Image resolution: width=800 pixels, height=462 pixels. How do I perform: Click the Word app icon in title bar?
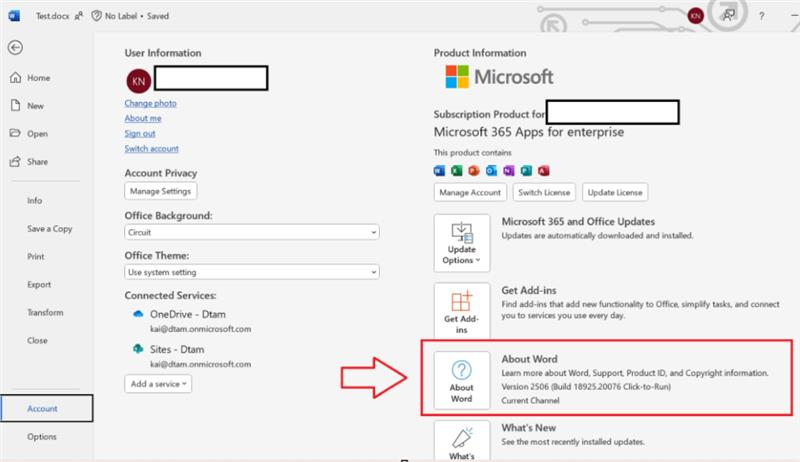click(x=14, y=16)
